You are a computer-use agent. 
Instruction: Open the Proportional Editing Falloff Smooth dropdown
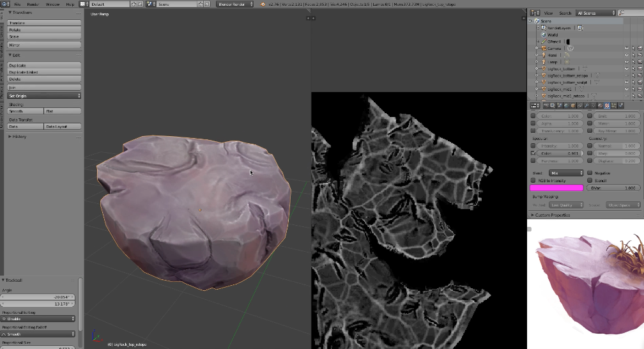click(x=38, y=334)
